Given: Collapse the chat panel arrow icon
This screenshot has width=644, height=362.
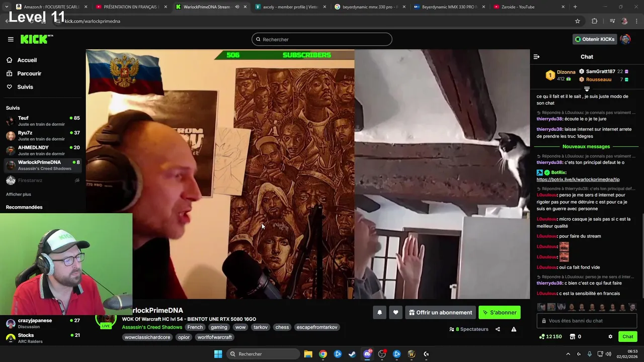Looking at the screenshot, I should pos(536,57).
